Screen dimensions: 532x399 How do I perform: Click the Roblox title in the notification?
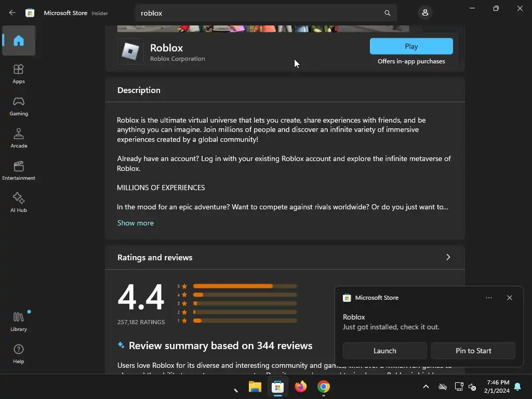354,317
